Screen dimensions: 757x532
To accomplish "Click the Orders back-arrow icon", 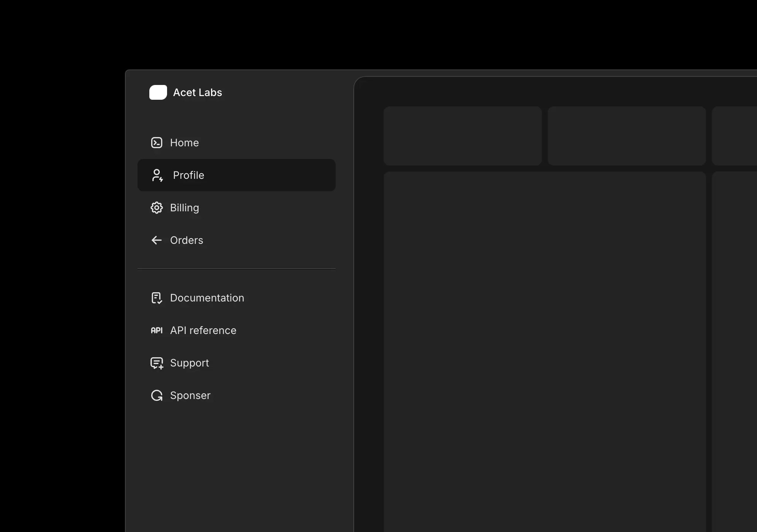I will (x=157, y=240).
